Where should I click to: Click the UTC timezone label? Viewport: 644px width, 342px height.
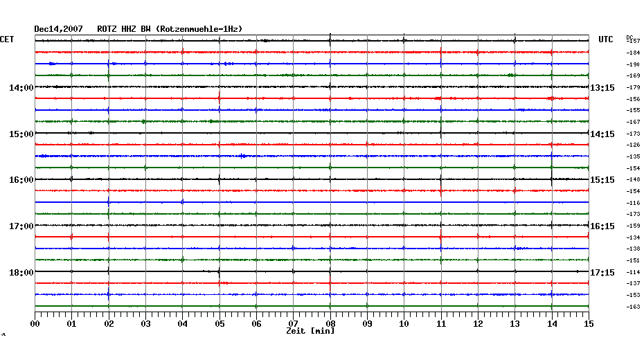[x=605, y=39]
